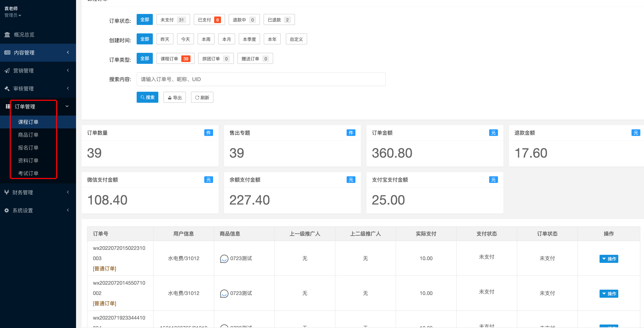Expand 营销管理 via its chevron
The width and height of the screenshot is (644, 328).
(x=68, y=70)
